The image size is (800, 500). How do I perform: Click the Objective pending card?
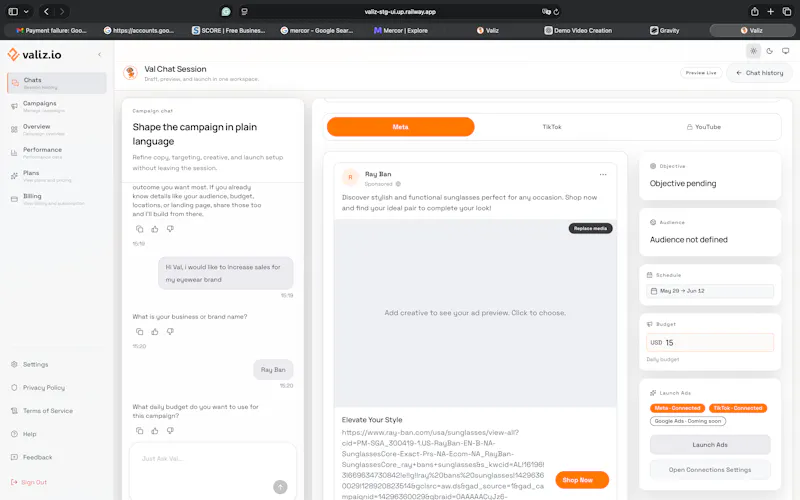click(710, 177)
